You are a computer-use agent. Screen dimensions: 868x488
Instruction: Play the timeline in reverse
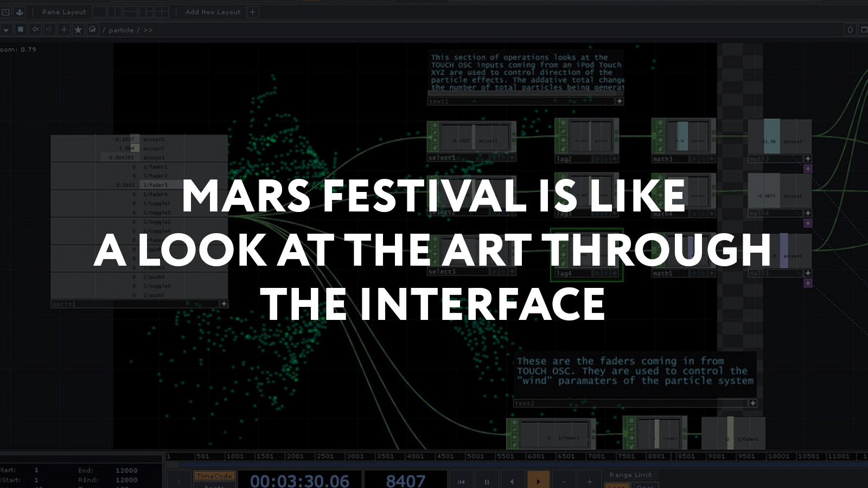tap(512, 481)
